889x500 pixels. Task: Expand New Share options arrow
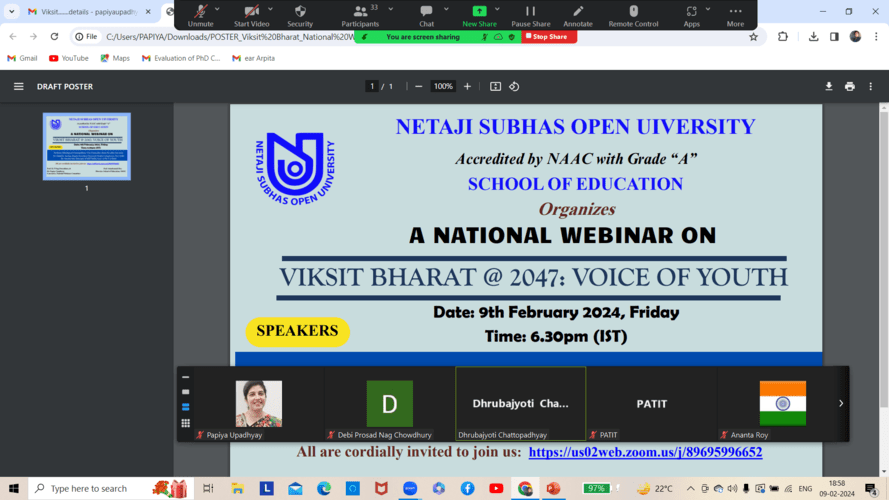497,9
